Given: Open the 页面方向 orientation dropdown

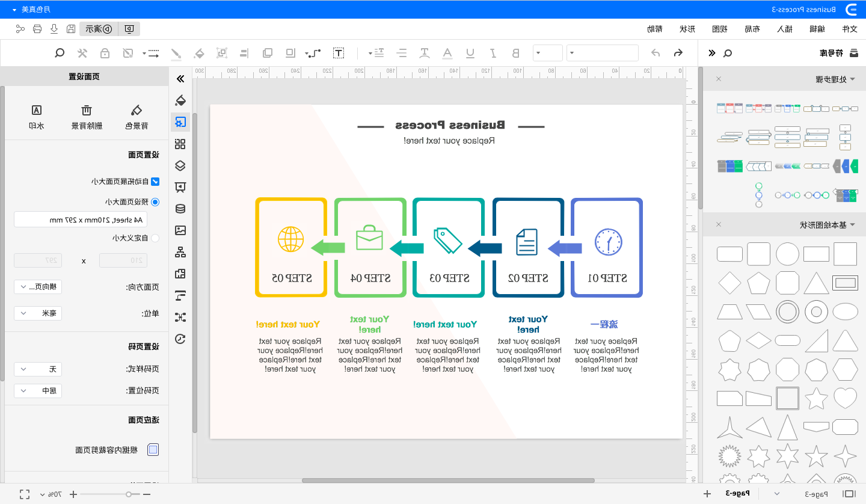Looking at the screenshot, I should pos(38,287).
